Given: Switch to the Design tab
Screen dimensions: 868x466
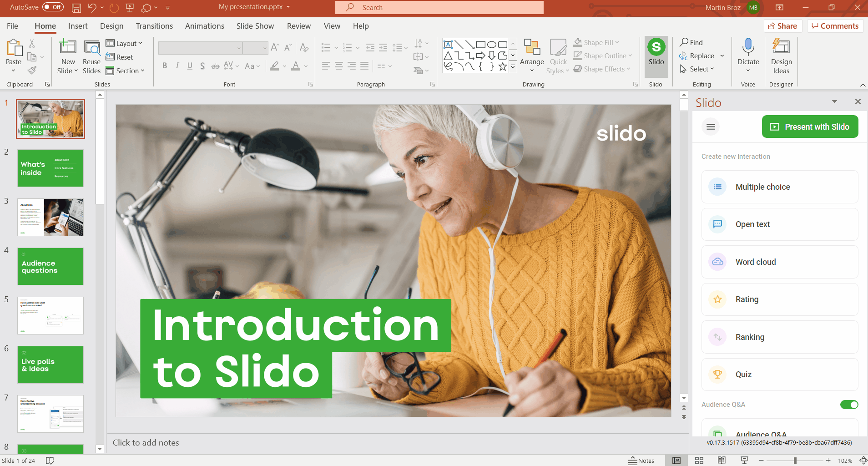Looking at the screenshot, I should (112, 26).
